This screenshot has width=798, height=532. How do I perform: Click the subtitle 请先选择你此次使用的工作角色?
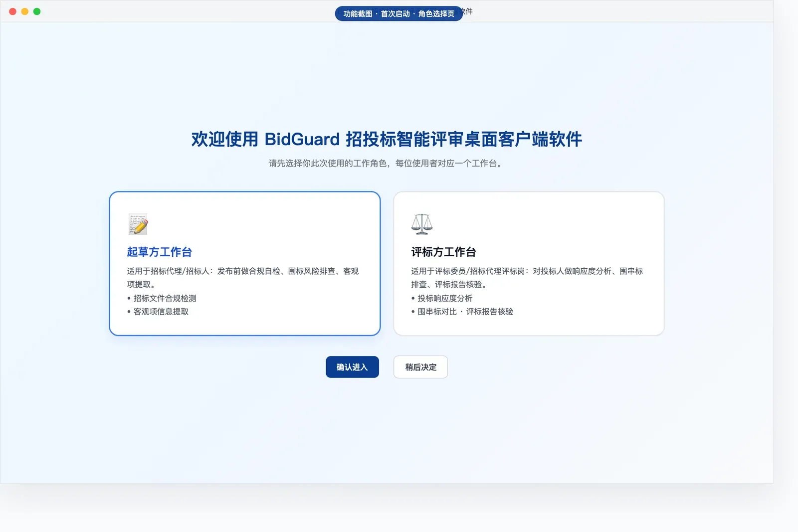(387, 164)
